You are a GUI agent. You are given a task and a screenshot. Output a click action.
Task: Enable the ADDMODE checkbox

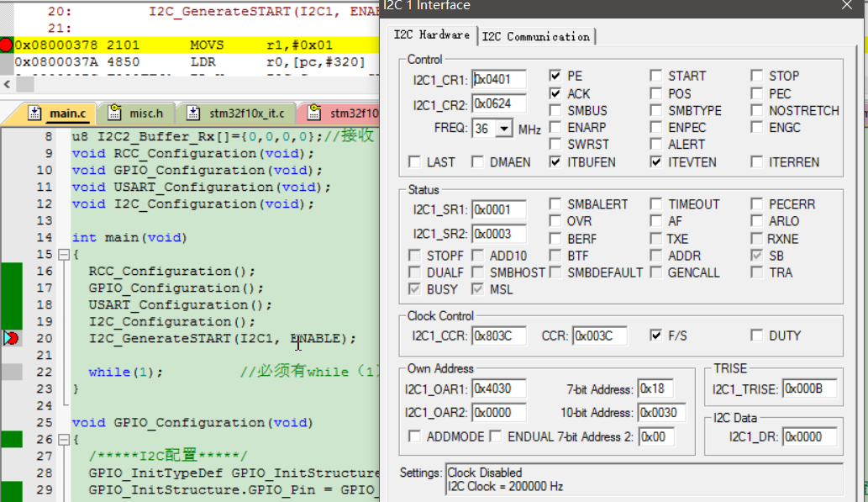click(414, 436)
